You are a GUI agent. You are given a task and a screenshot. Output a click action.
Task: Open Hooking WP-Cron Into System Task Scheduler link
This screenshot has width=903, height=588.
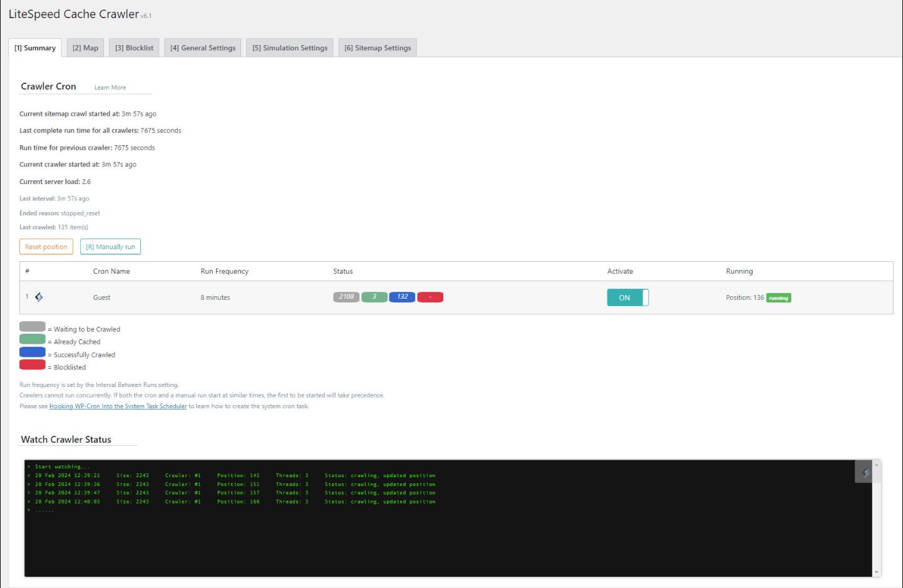118,406
